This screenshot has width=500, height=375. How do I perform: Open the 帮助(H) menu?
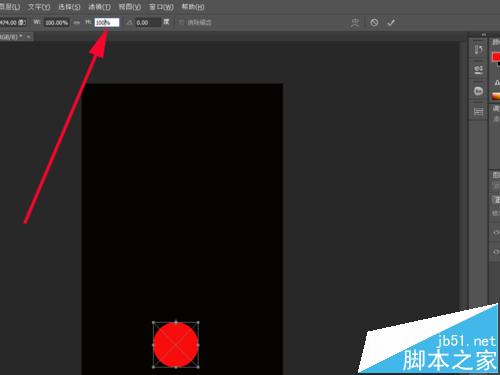[x=193, y=7]
